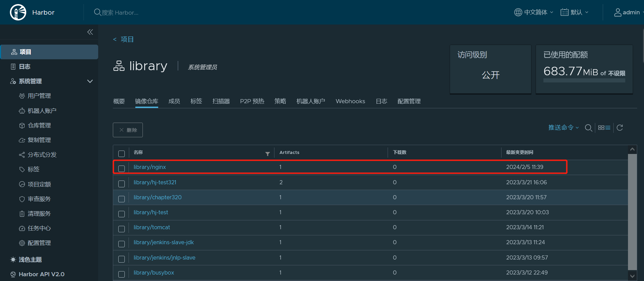This screenshot has height=281, width=644.
Task: Click the calendar icon beside 默认
Action: point(565,12)
